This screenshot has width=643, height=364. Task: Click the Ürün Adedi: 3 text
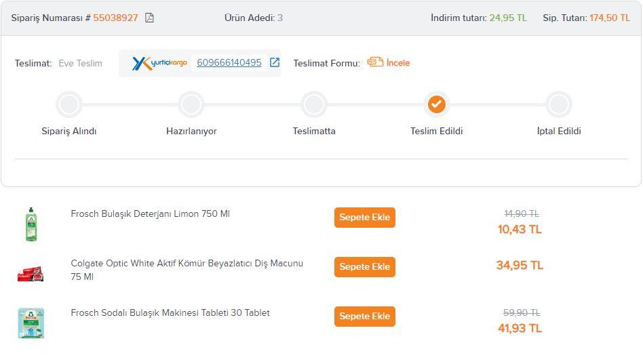tap(254, 18)
